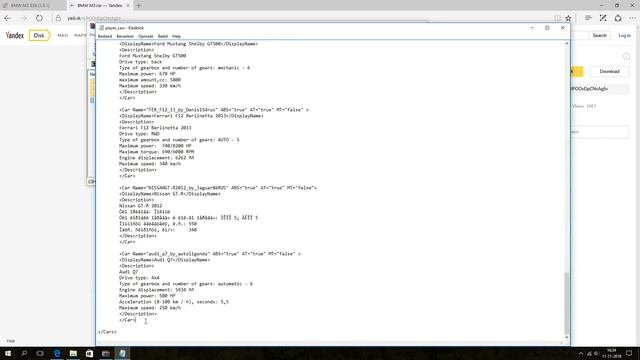Select the share link text field
The image size is (640, 360).
pos(599,89)
